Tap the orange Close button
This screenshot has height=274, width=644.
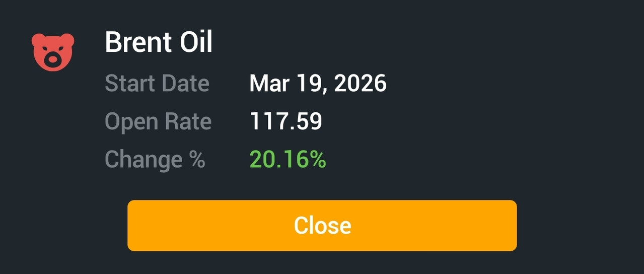click(x=322, y=226)
